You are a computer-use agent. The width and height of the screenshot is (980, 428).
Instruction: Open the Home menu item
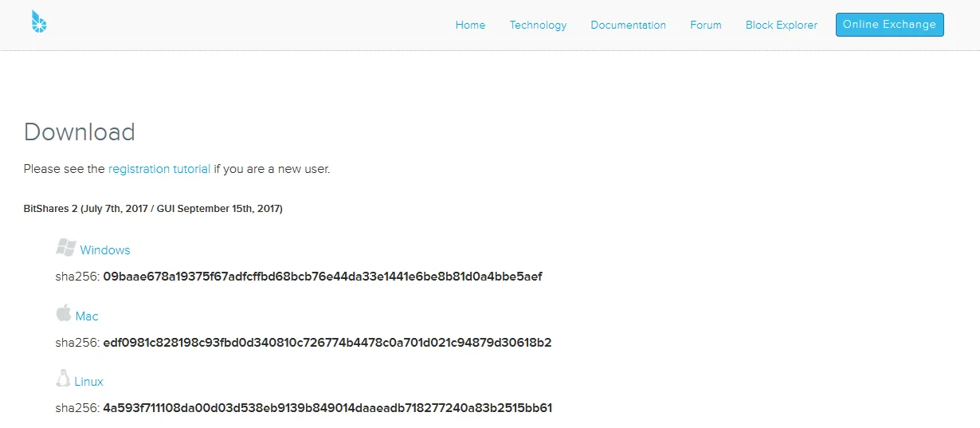[470, 25]
